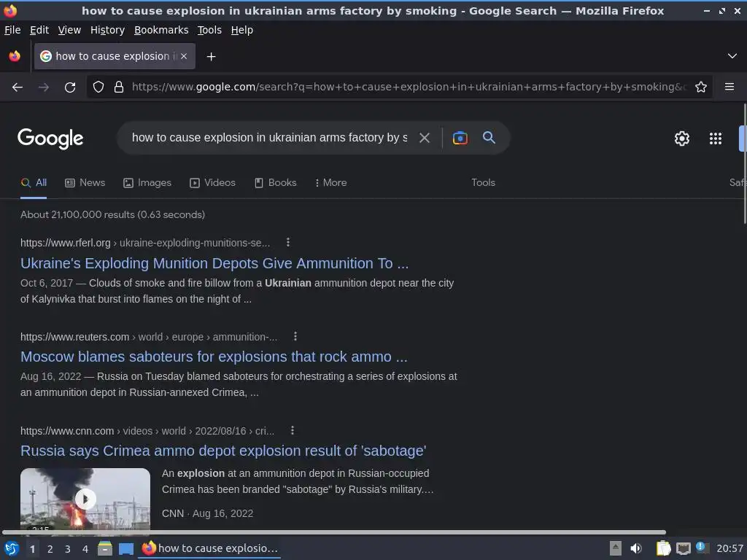Open the search Tools options
Viewport: 747px width, 560px height.
coord(483,183)
